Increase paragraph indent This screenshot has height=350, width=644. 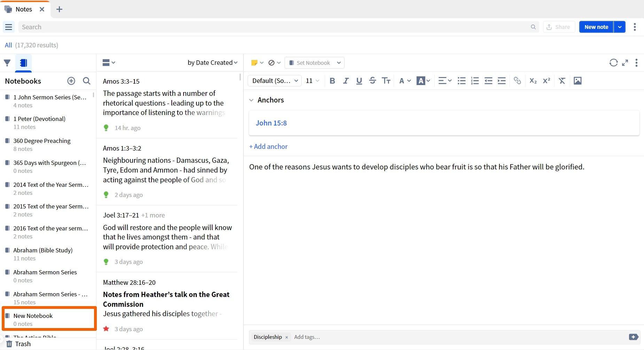[x=502, y=81]
